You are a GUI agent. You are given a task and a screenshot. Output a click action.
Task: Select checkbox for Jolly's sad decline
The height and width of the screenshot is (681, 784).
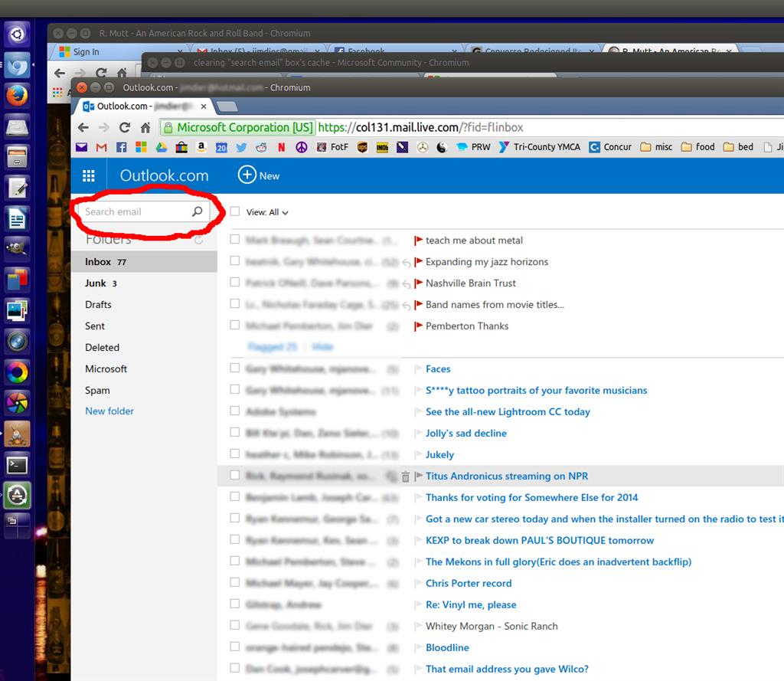[234, 432]
